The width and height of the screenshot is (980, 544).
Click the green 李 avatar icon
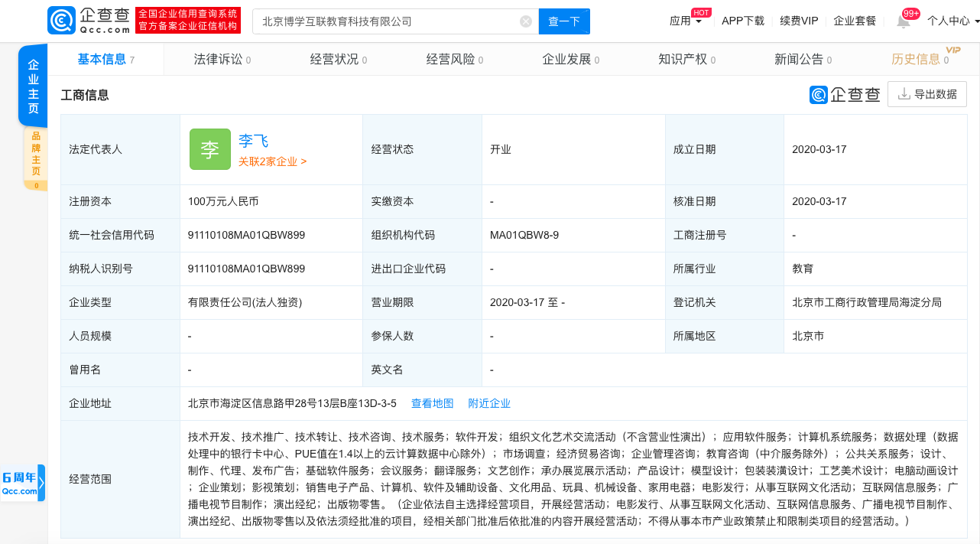(x=209, y=149)
